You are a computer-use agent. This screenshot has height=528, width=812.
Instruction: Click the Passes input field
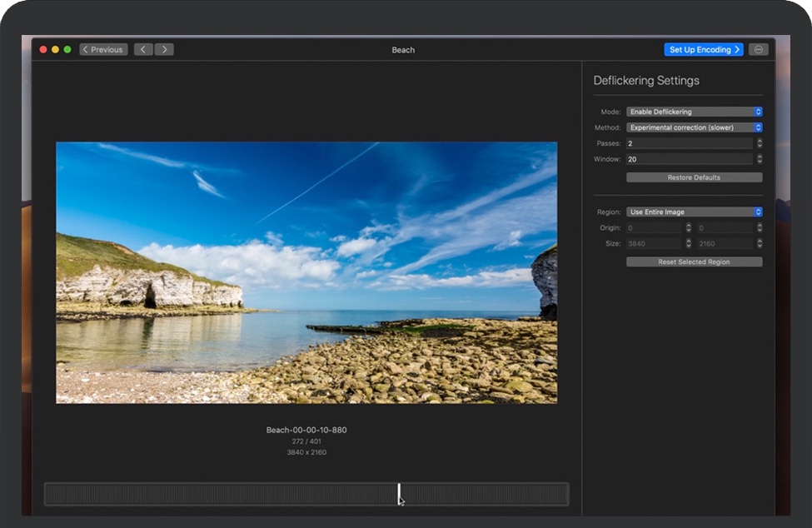(x=689, y=143)
